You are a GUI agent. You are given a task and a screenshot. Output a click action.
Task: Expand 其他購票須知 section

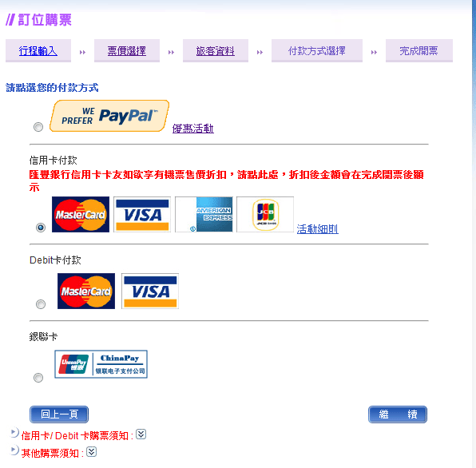(91, 451)
